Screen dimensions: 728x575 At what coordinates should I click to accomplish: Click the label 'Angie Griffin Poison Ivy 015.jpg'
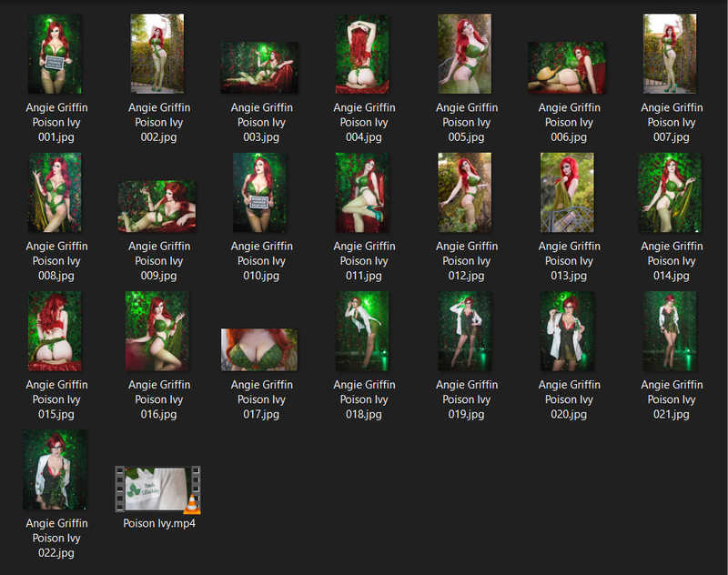pos(56,400)
